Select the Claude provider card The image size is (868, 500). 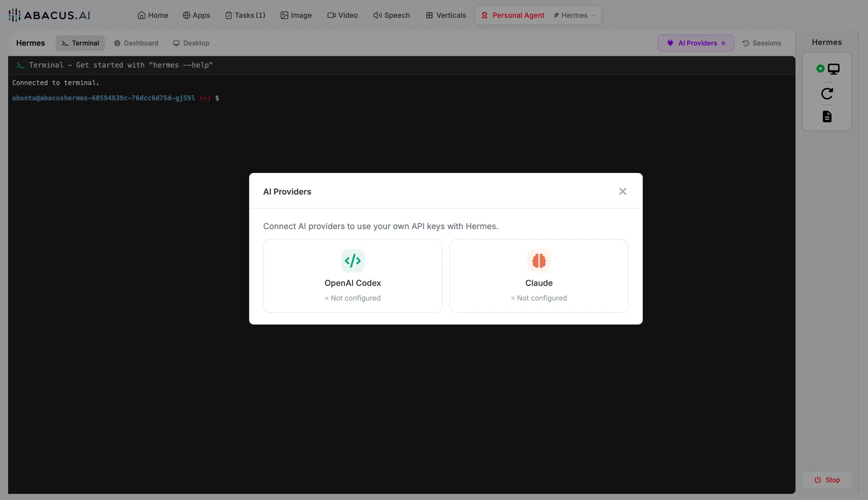(x=539, y=276)
